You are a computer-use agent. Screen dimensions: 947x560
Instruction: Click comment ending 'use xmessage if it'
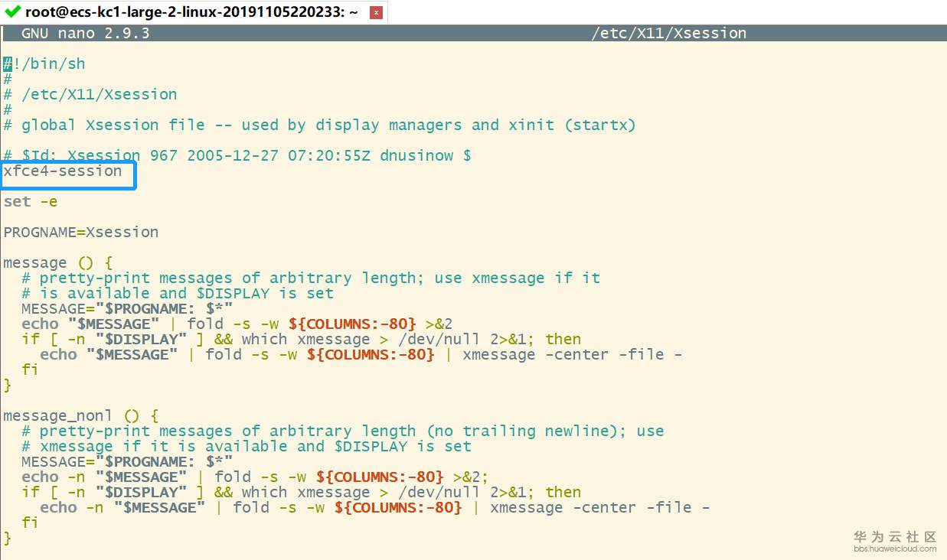(x=311, y=278)
